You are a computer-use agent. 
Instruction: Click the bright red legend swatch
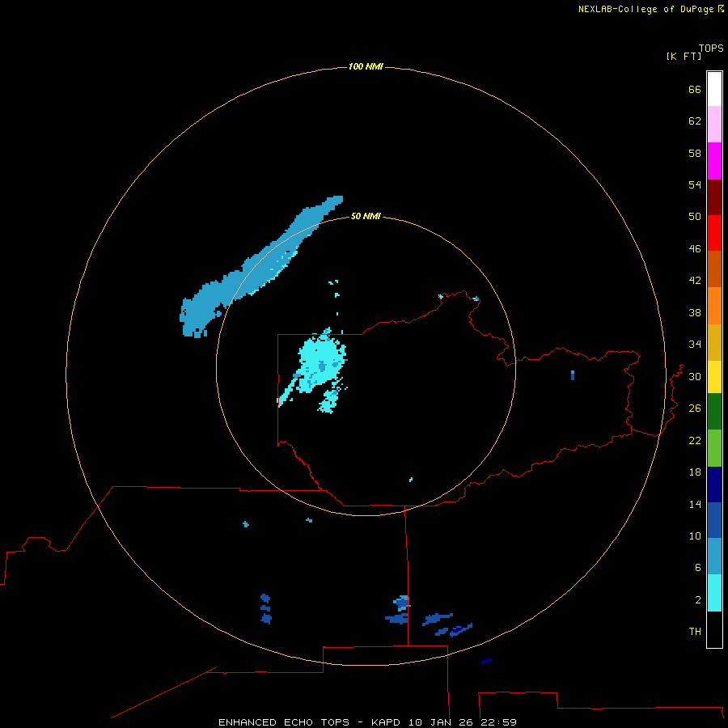pos(714,233)
